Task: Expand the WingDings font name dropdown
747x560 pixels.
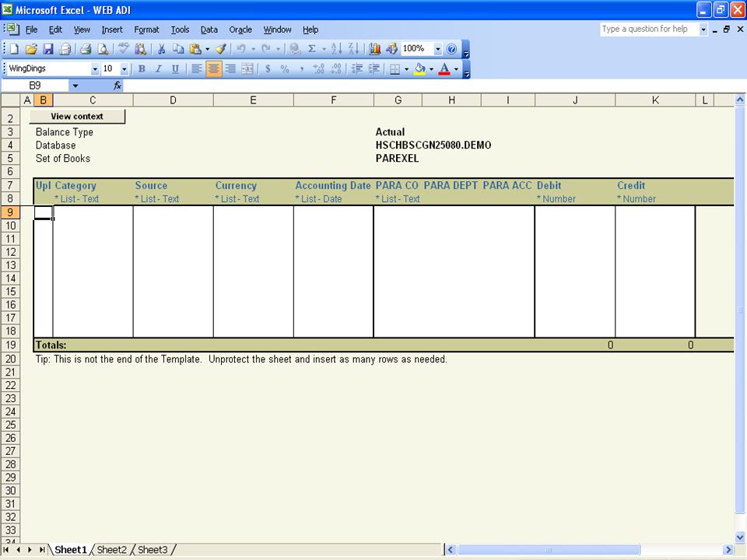Action: coord(95,69)
